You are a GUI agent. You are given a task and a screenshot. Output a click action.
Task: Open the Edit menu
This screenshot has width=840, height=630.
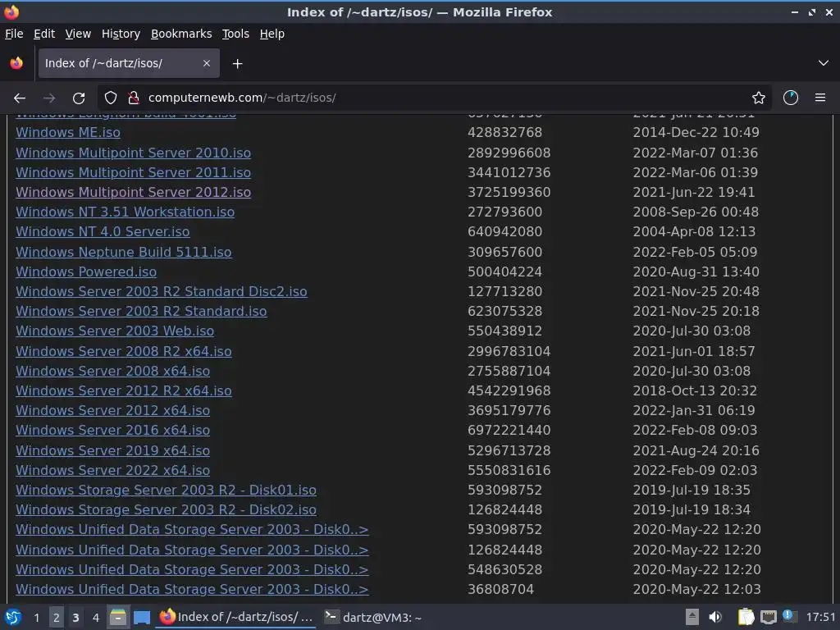click(44, 34)
